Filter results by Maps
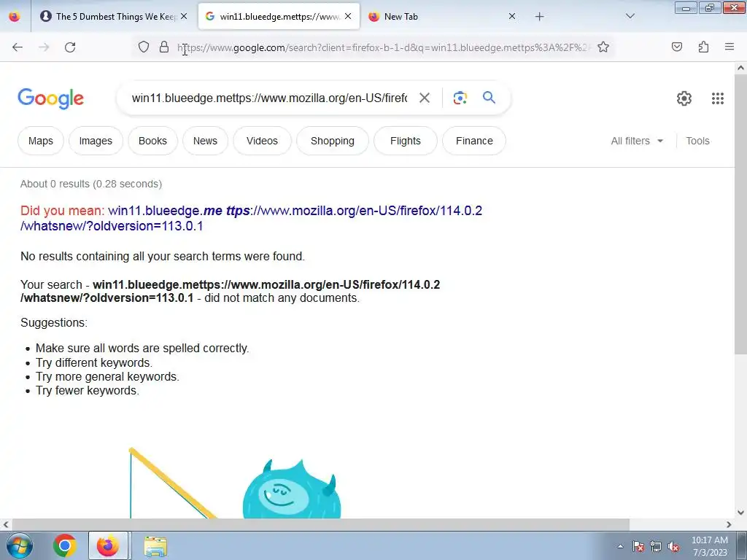This screenshot has width=747, height=560. [x=41, y=141]
